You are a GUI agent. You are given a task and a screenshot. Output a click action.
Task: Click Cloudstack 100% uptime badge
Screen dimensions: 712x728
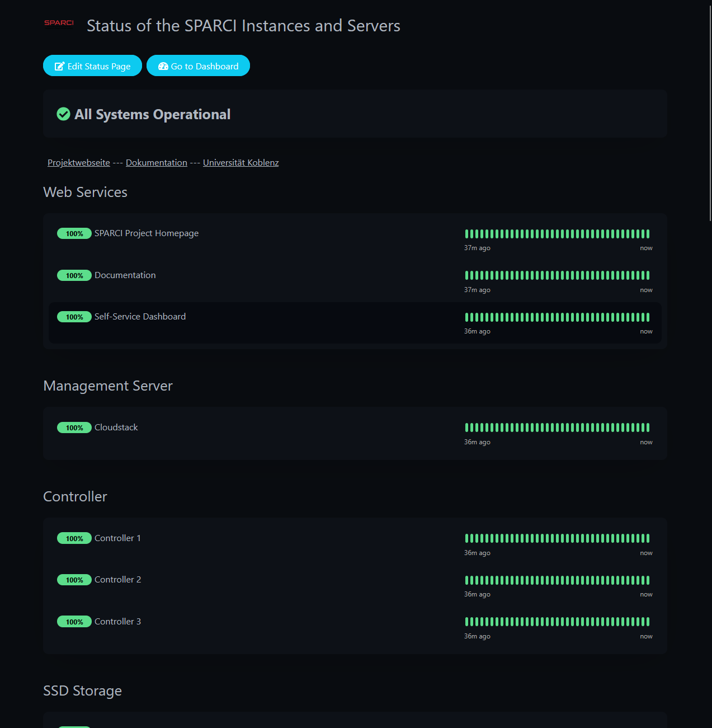74,428
